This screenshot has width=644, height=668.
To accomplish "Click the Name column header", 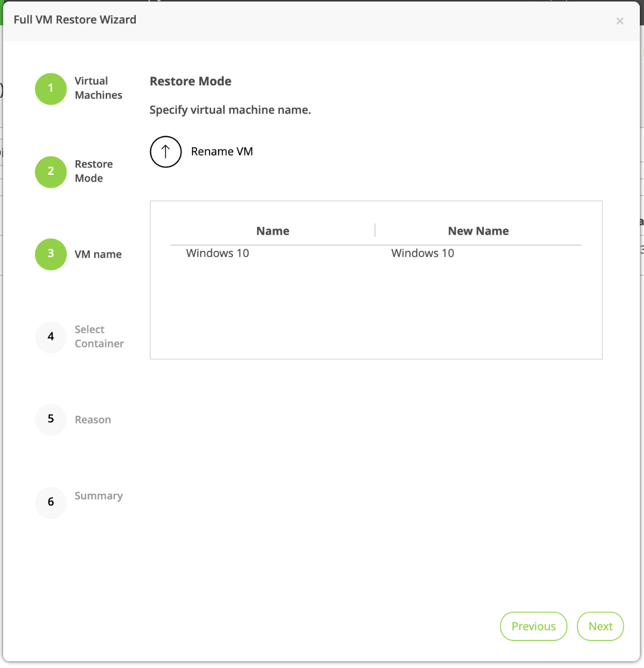I will (273, 231).
